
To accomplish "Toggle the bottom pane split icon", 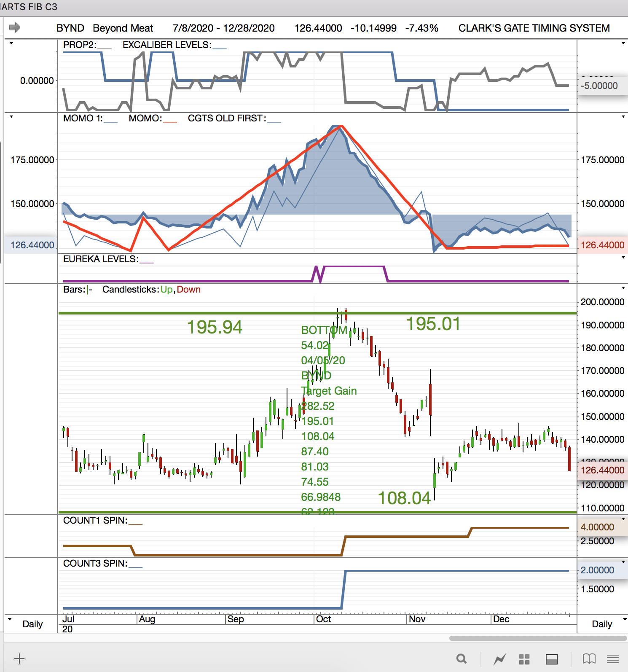I will click(x=552, y=659).
